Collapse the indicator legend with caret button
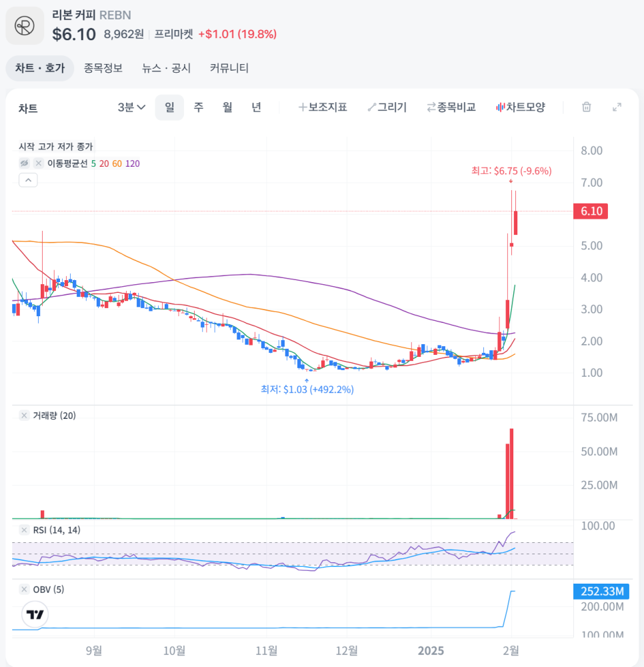The height and width of the screenshot is (667, 644). (x=28, y=180)
